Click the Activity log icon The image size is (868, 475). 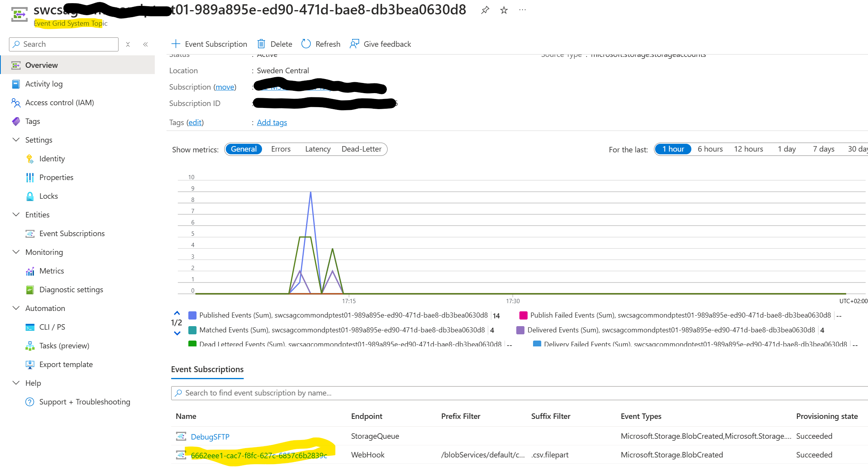coord(16,84)
